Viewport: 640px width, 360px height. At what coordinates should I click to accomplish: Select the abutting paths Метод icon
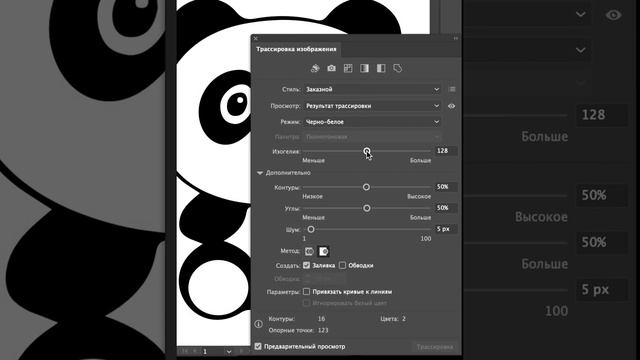(309, 251)
